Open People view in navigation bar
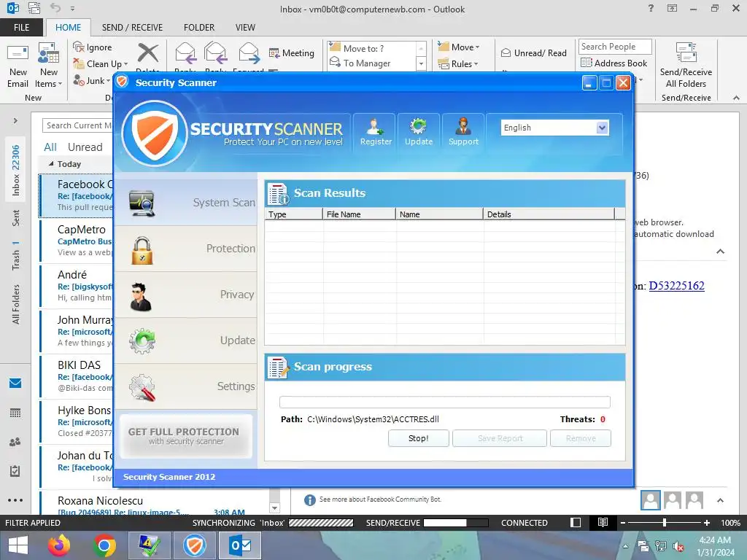 [x=15, y=442]
